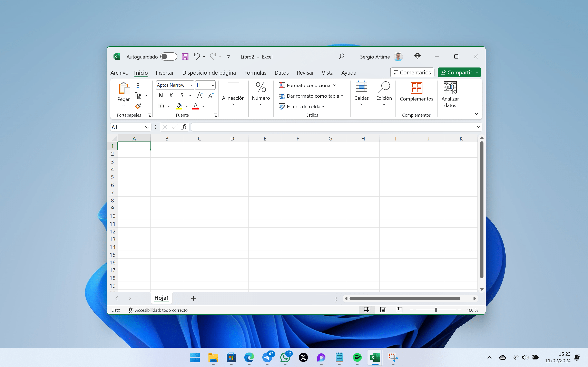Cut selection using the scissors icon
This screenshot has width=588, height=367.
(138, 85)
